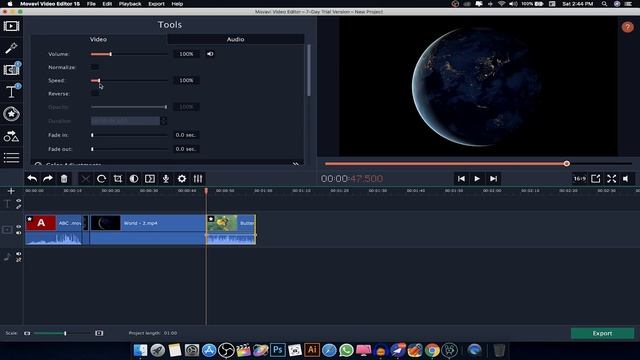
Task: Select the ABC.mov clip on timeline
Action: [54, 230]
